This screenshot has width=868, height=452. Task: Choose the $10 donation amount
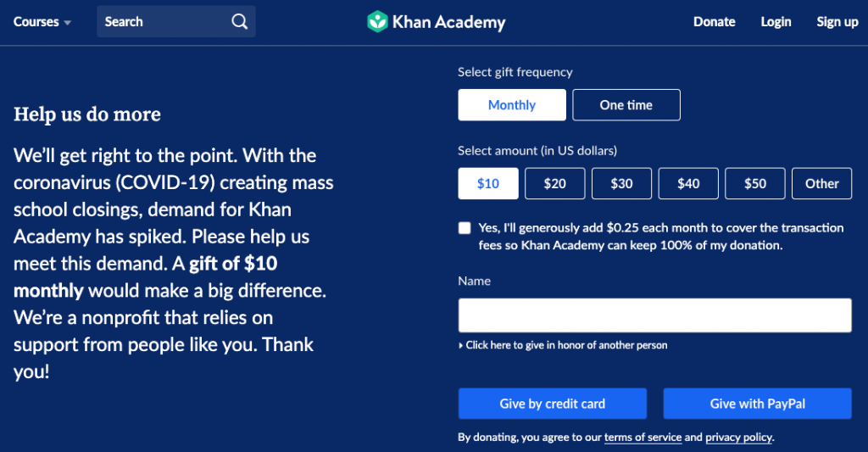(x=488, y=183)
